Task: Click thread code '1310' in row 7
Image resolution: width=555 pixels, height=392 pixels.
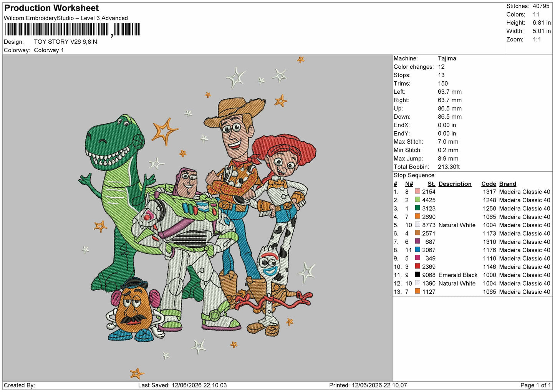Action: tap(490, 242)
